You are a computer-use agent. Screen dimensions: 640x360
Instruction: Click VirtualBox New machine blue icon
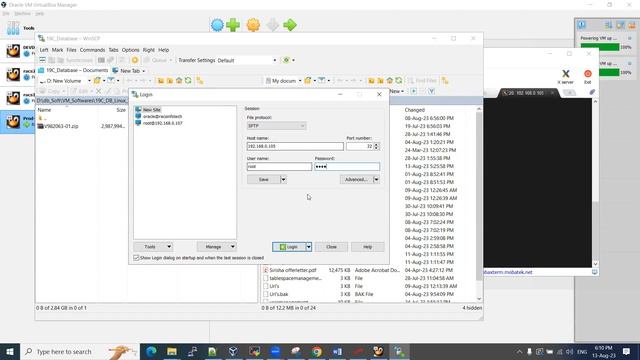pos(217,25)
